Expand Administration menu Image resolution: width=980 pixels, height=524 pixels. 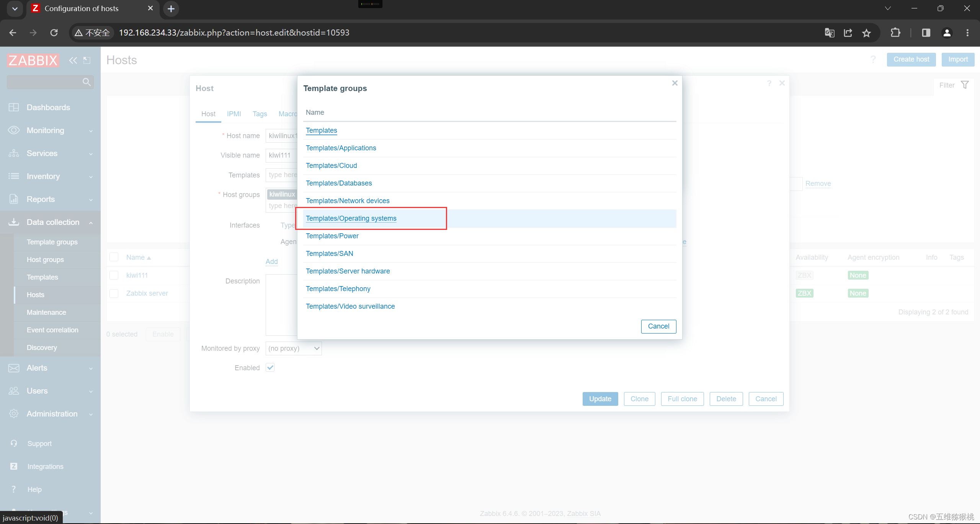tap(50, 414)
